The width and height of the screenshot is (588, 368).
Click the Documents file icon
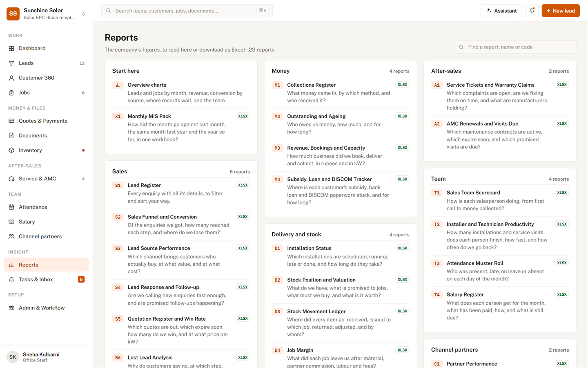11,136
